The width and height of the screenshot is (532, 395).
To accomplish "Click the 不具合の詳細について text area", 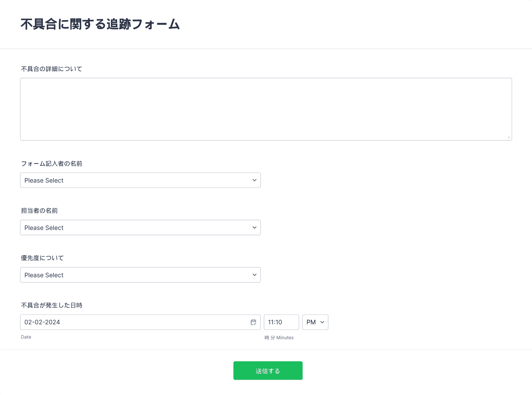I will (266, 109).
